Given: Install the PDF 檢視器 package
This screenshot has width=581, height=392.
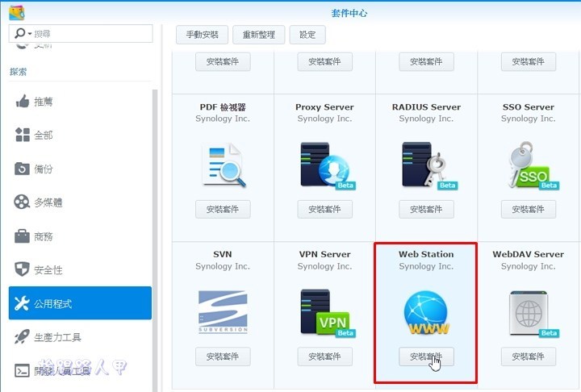Looking at the screenshot, I should [223, 210].
